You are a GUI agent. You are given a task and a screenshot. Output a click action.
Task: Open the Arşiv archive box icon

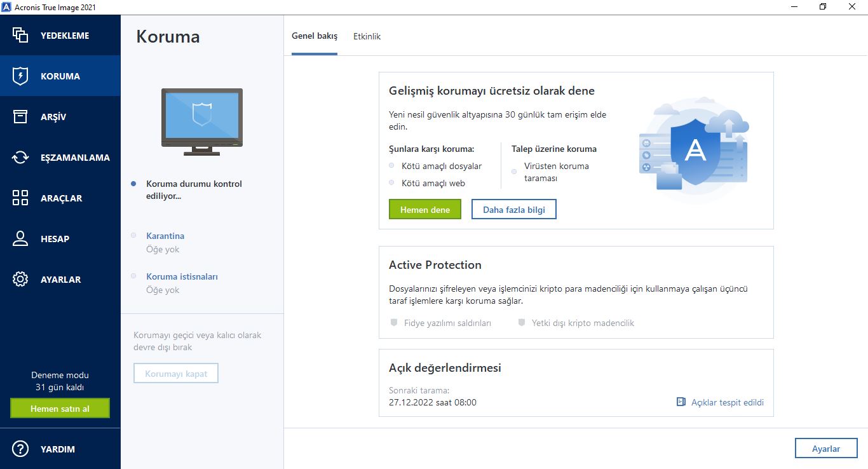pyautogui.click(x=20, y=116)
